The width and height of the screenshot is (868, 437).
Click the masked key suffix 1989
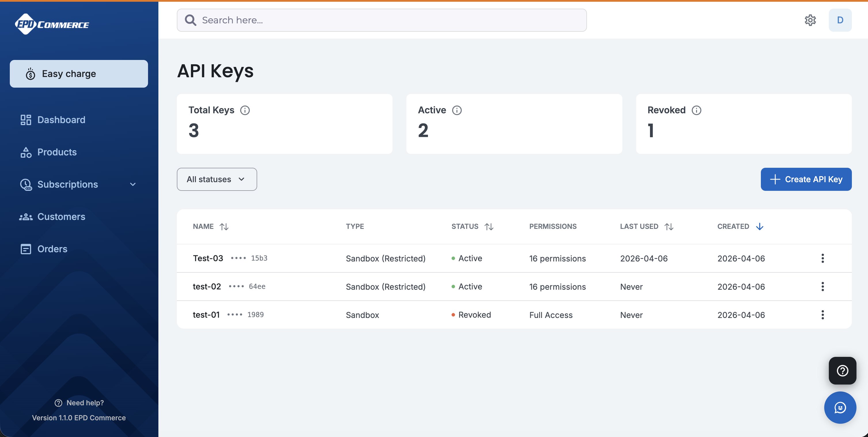click(x=255, y=315)
